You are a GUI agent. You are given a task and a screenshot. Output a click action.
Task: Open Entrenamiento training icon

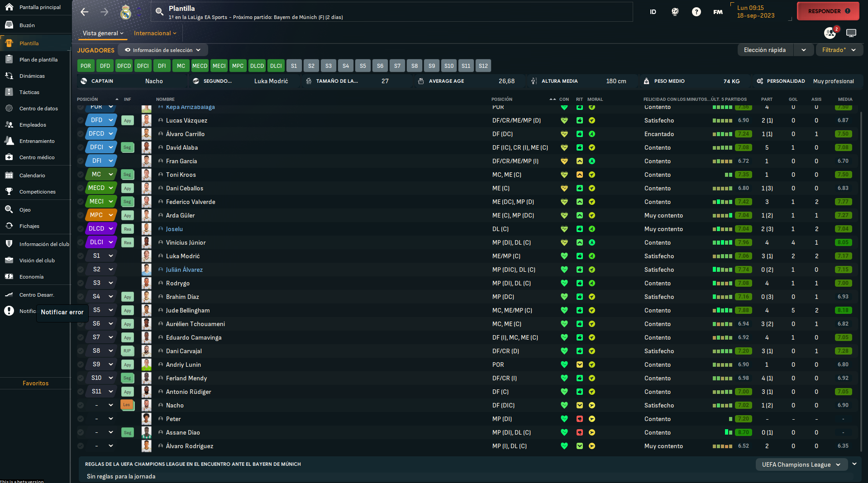9,141
